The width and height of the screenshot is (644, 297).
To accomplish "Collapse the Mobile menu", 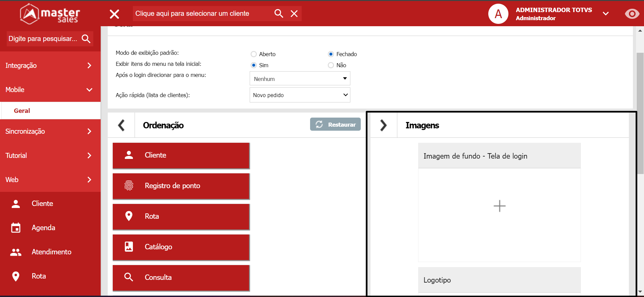I will (x=50, y=90).
